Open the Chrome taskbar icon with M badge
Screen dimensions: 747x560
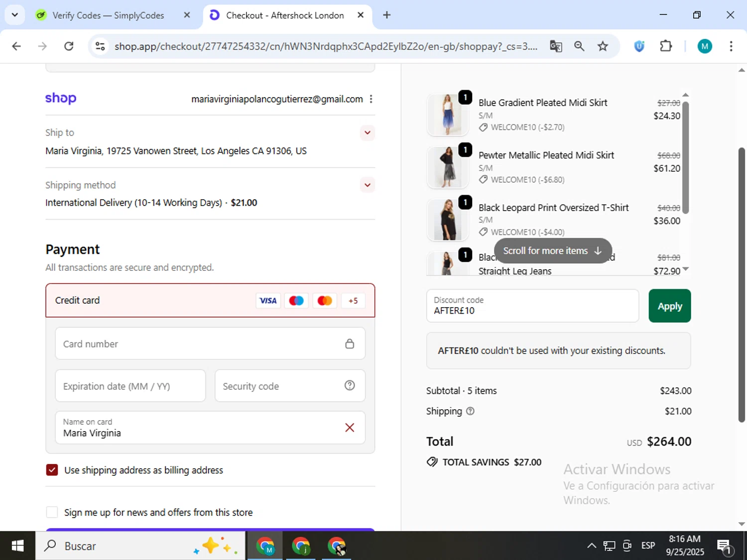(x=265, y=546)
